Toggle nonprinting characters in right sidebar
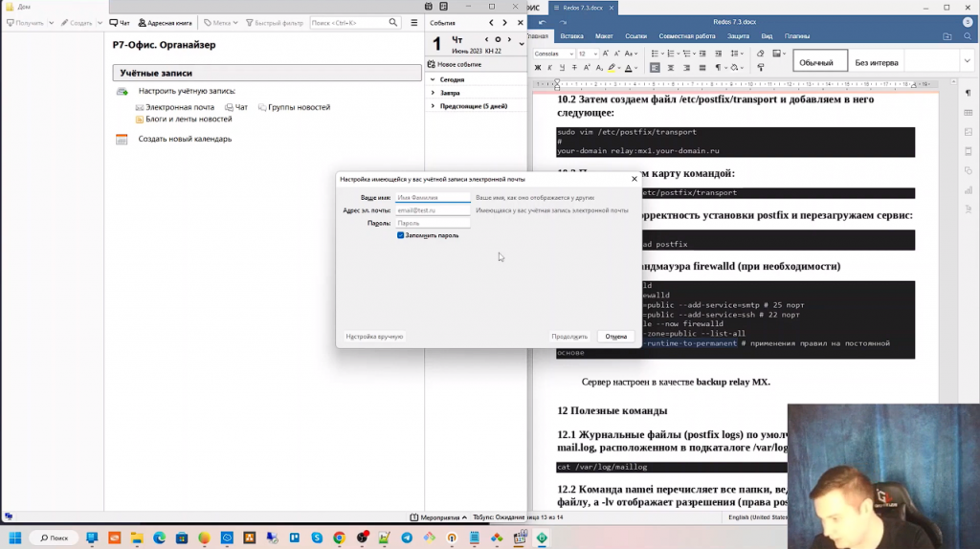 pyautogui.click(x=969, y=93)
